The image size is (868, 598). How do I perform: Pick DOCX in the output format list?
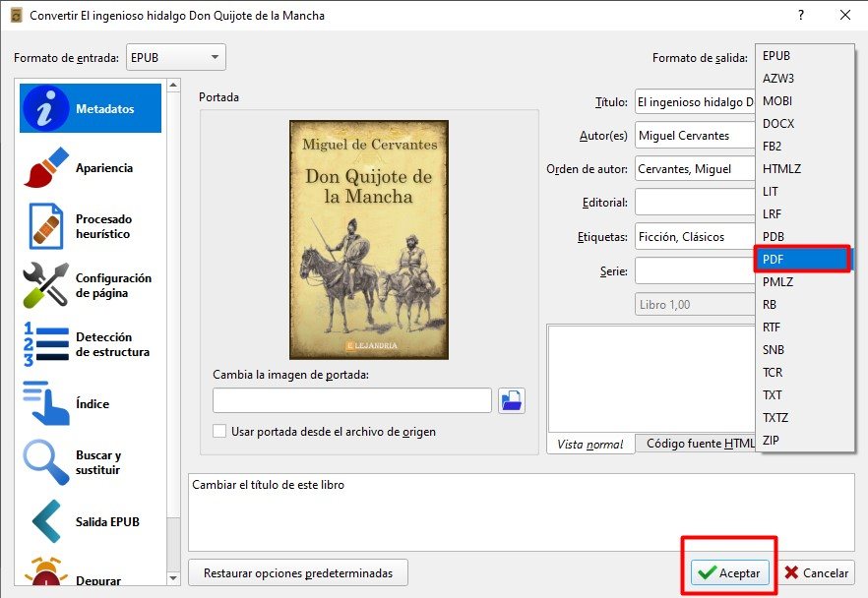coord(803,124)
